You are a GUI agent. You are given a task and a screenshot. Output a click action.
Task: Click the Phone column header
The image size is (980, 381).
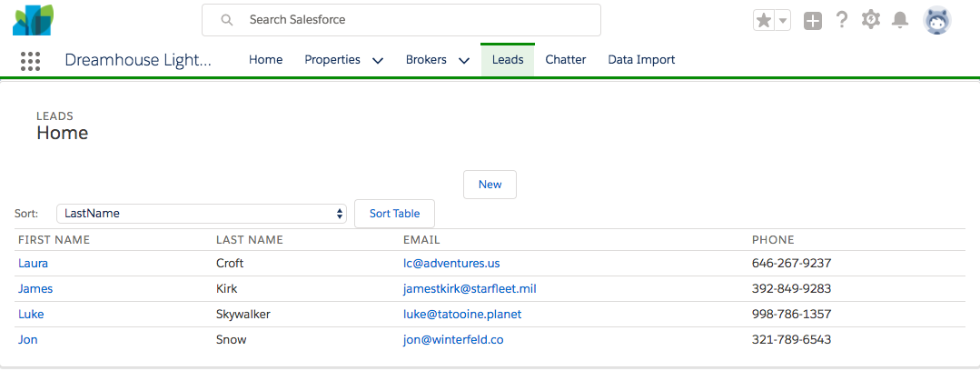tap(773, 240)
